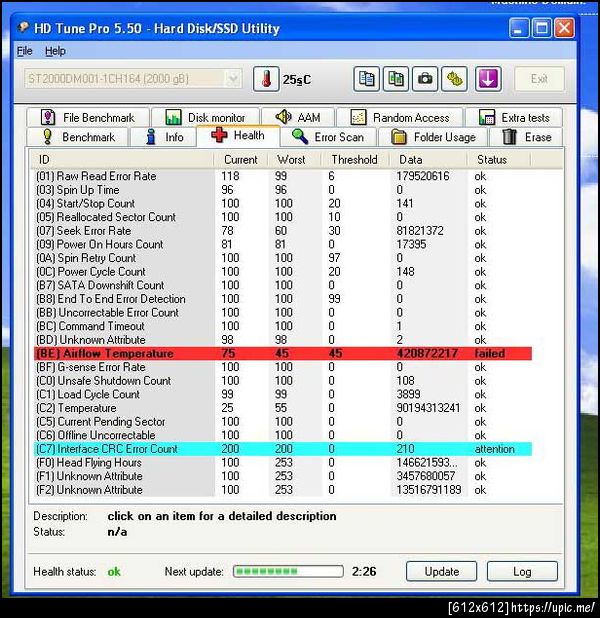Select the Start/Stop Count row
600x618 pixels.
[283, 203]
